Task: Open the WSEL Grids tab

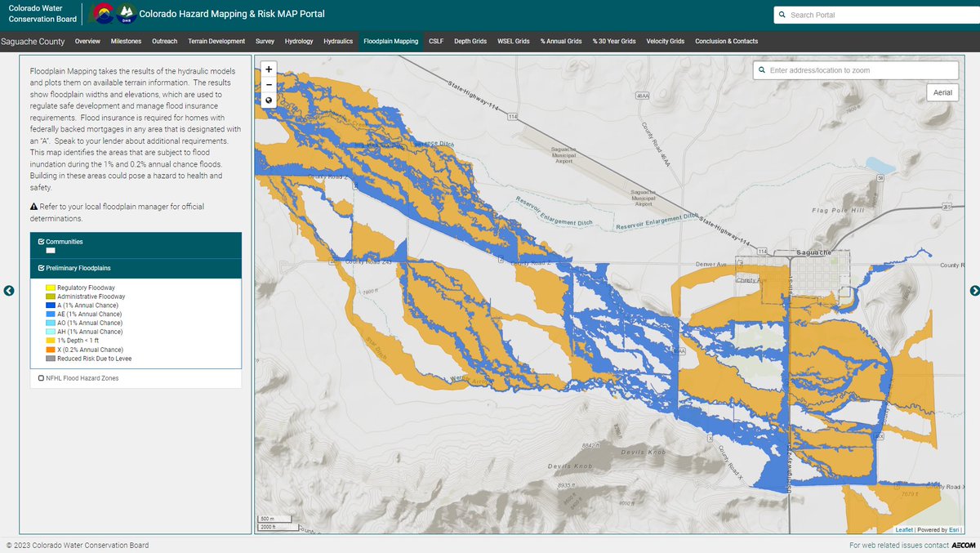Action: (514, 41)
